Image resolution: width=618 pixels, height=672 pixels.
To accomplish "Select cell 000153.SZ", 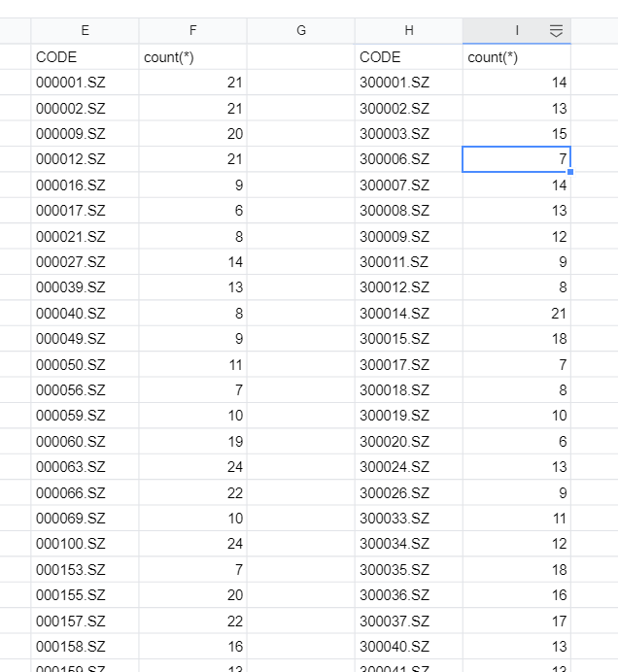I will 85,569.
